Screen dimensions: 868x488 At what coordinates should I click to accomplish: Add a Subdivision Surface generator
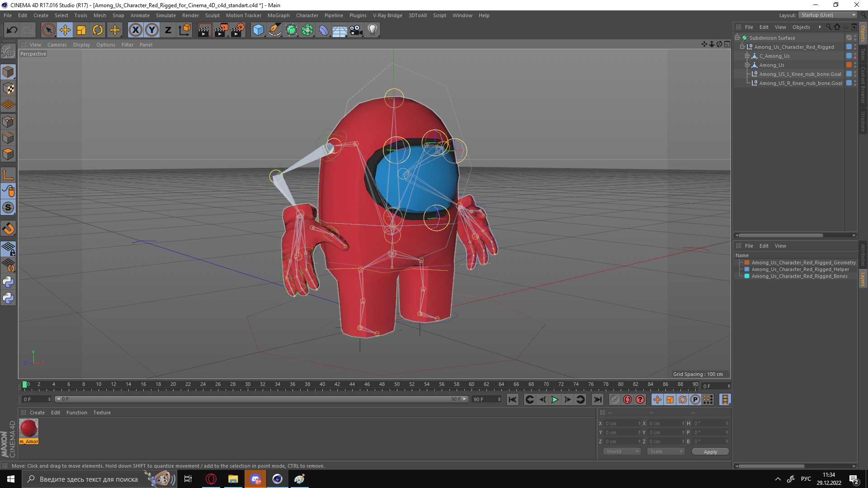point(291,30)
